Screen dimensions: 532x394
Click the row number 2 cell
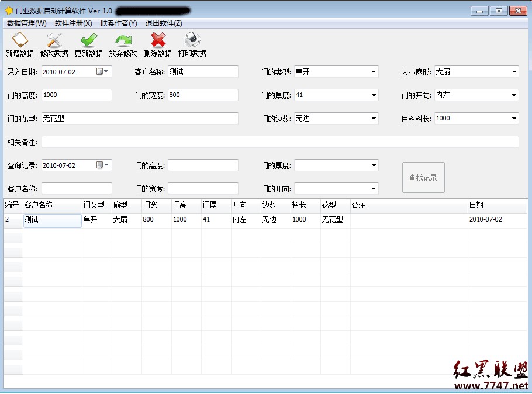click(13, 220)
